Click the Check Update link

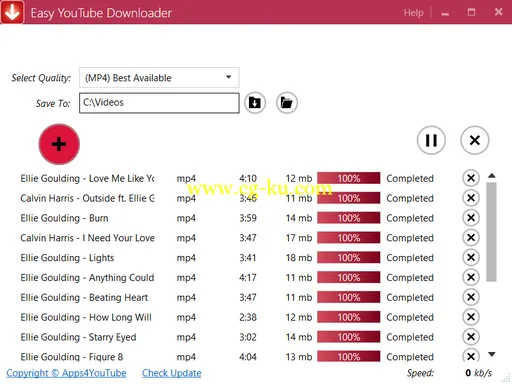pyautogui.click(x=172, y=373)
